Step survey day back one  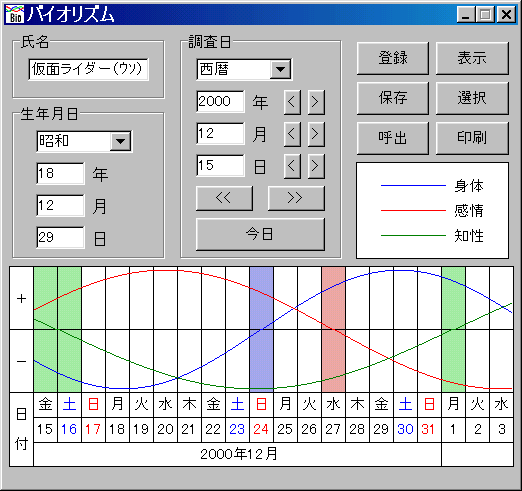tap(292, 166)
